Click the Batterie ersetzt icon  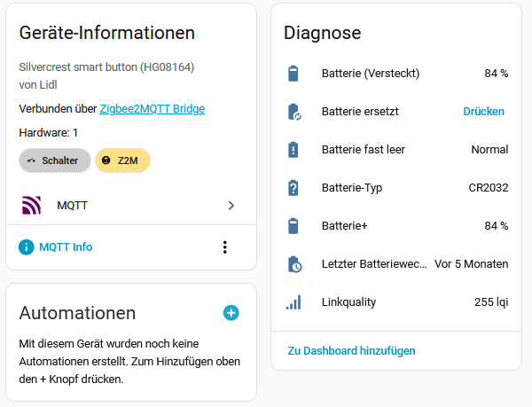click(293, 112)
